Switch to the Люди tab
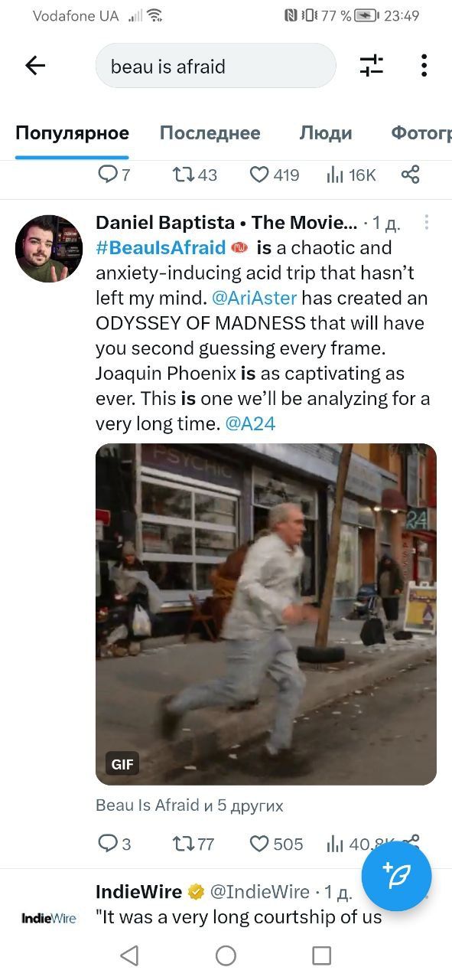Image resolution: width=452 pixels, height=980 pixels. pyautogui.click(x=325, y=133)
